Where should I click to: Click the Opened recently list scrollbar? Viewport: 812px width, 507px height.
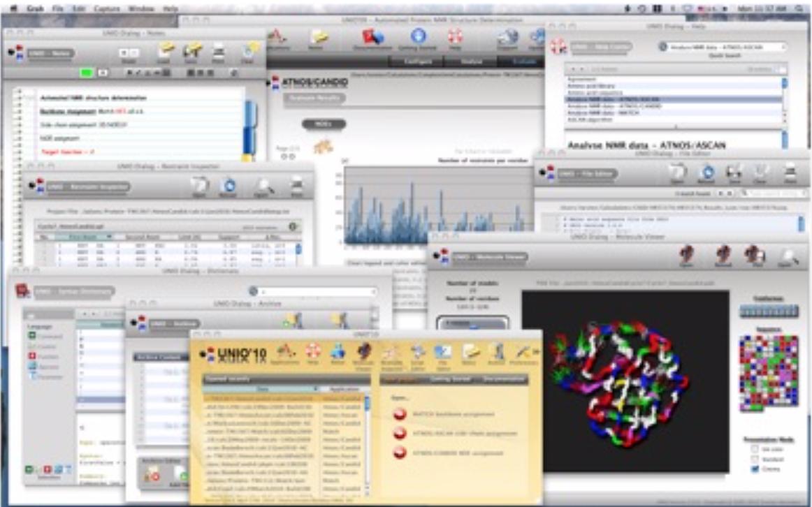pyautogui.click(x=368, y=445)
